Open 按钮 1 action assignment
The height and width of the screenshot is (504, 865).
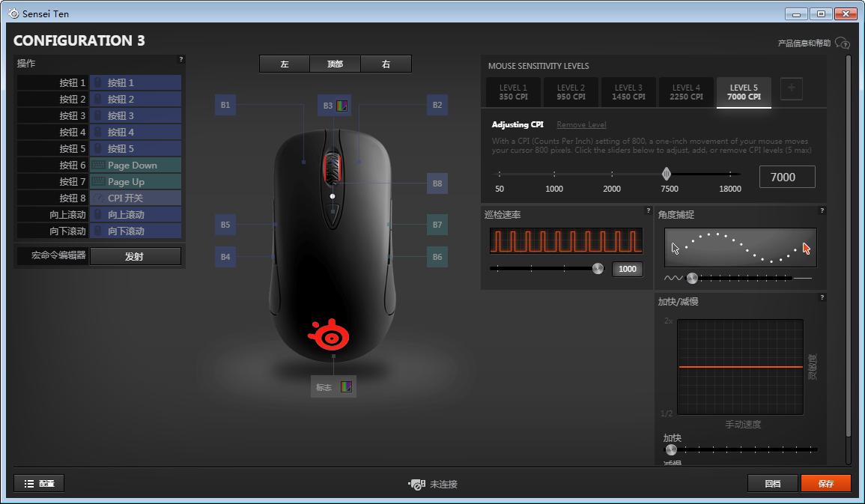click(135, 82)
